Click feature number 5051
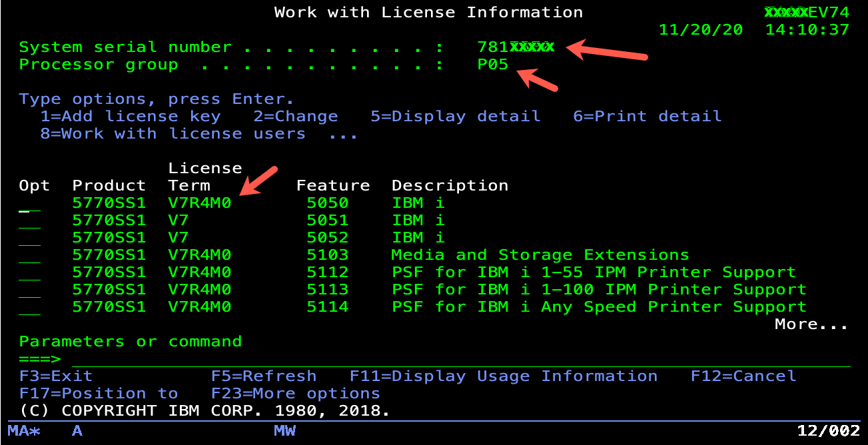Screen dimensions: 868x445 pyautogui.click(x=328, y=221)
